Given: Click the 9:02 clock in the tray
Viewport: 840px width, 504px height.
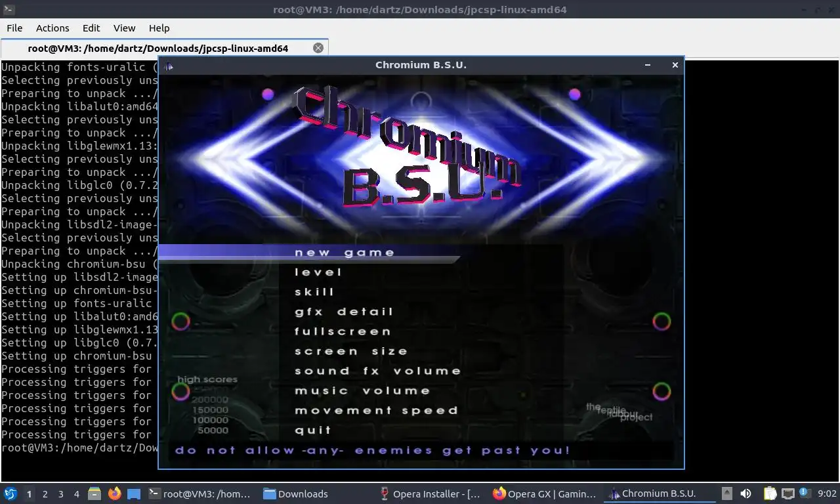Looking at the screenshot, I should [827, 493].
